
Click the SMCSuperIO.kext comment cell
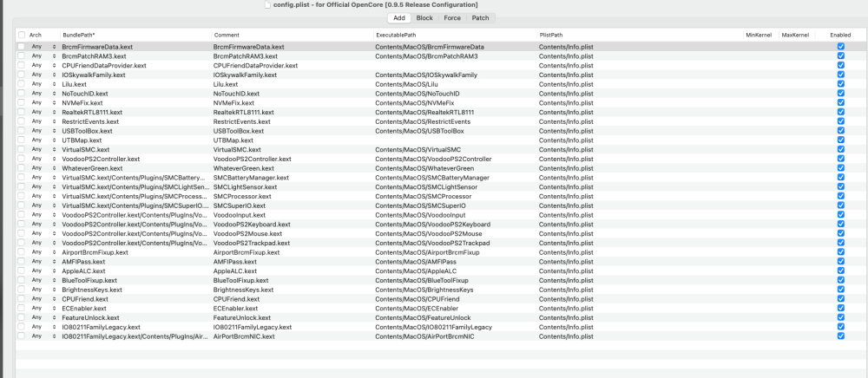240,205
